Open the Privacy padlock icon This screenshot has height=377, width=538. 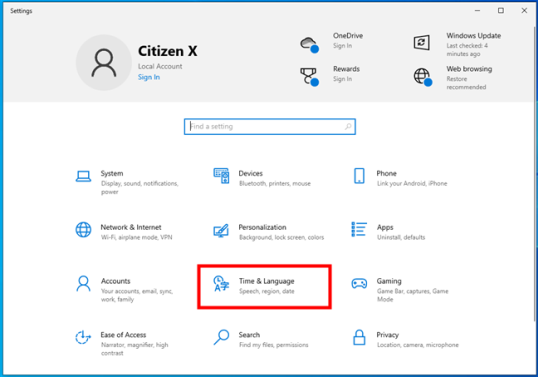coord(359,337)
